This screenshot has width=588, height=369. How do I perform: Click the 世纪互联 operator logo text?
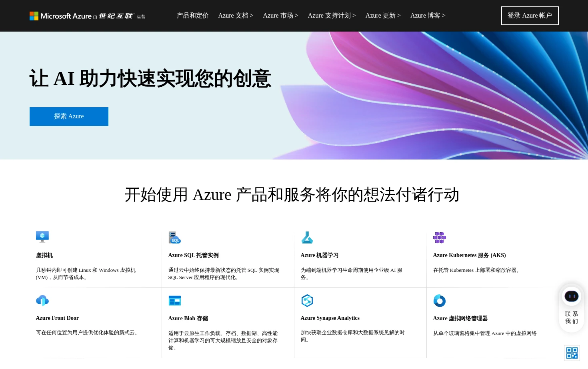(x=116, y=16)
